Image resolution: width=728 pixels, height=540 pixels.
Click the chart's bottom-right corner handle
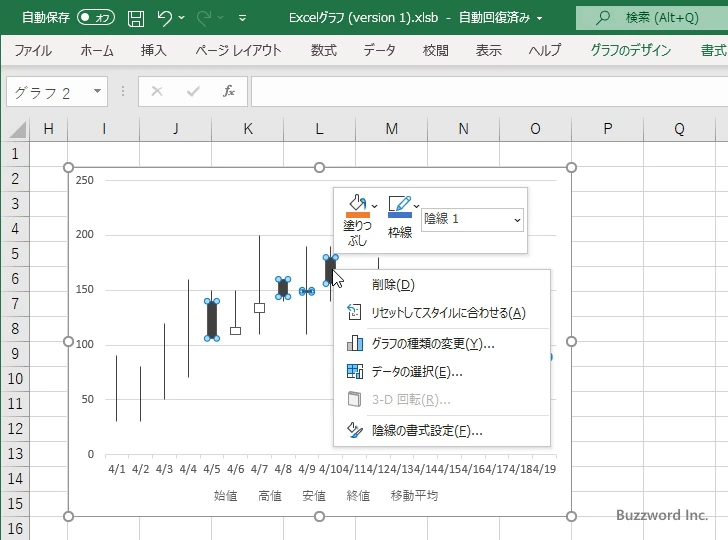(x=572, y=516)
